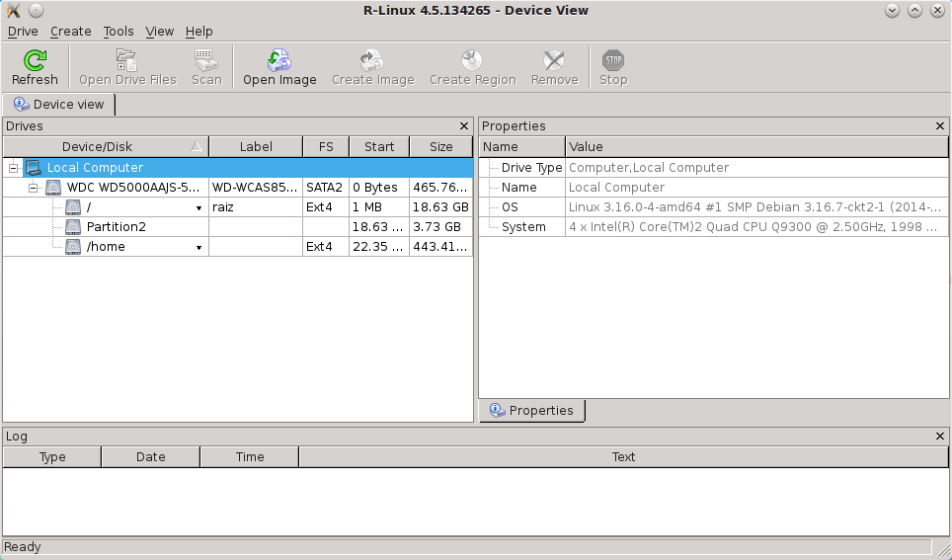Click the Scan toolbar icon
The width and height of the screenshot is (952, 560).
pos(206,61)
